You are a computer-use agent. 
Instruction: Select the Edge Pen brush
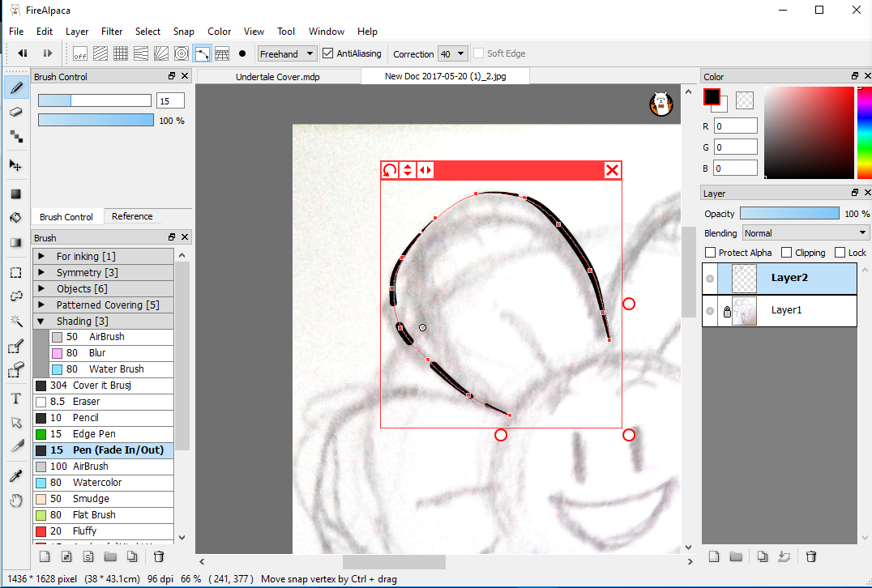104,434
